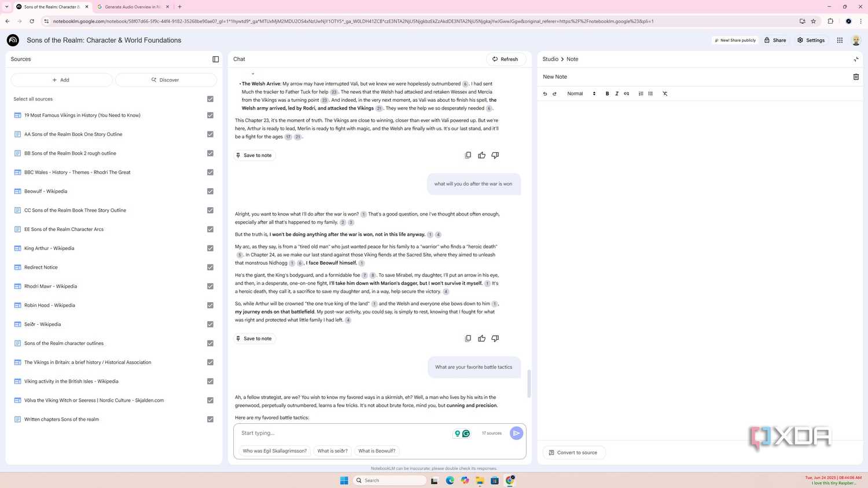Thumbs down the Chapter 23 response

coord(495,155)
